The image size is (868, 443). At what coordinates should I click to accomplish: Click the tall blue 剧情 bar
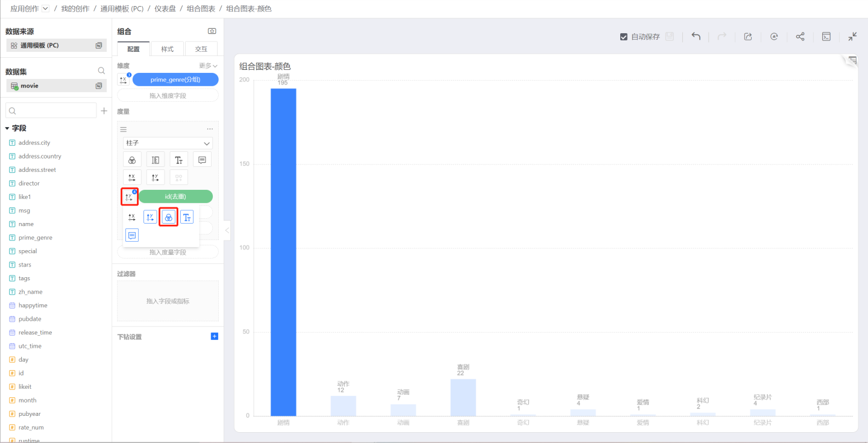click(x=283, y=252)
